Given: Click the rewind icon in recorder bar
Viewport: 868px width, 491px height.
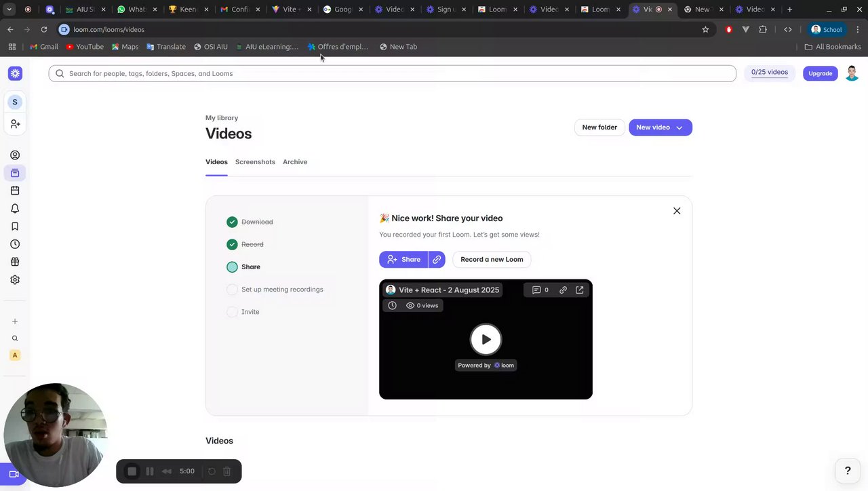Looking at the screenshot, I should (x=167, y=471).
